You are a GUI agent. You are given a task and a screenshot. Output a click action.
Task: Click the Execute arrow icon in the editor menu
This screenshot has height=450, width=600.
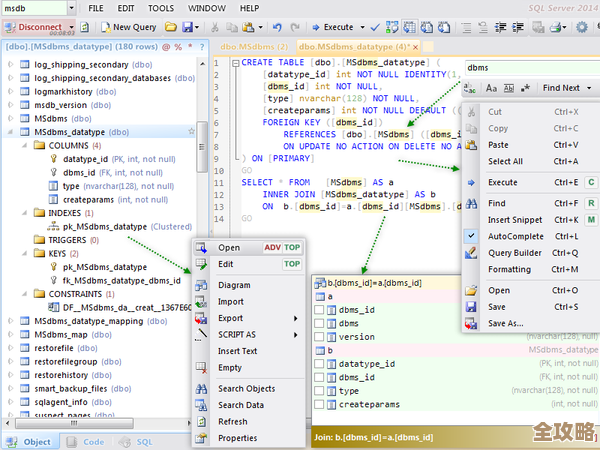click(x=472, y=182)
